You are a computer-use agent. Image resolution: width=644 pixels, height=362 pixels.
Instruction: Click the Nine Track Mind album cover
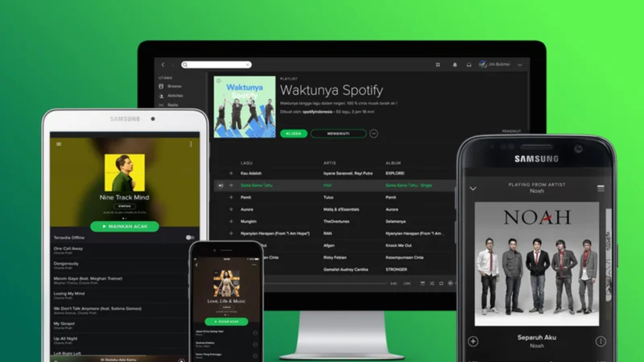[125, 172]
